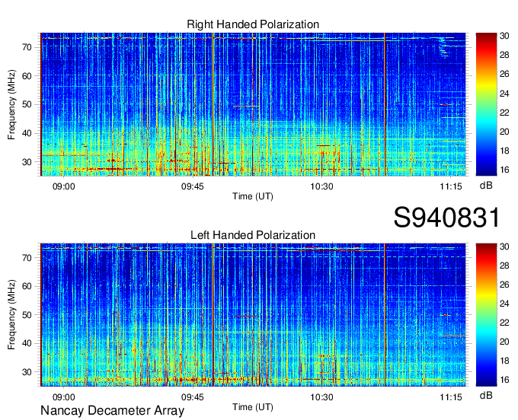This screenshot has height=420, width=518.
Task: Click the 18 value on the lower colorbar
Action: (504, 361)
